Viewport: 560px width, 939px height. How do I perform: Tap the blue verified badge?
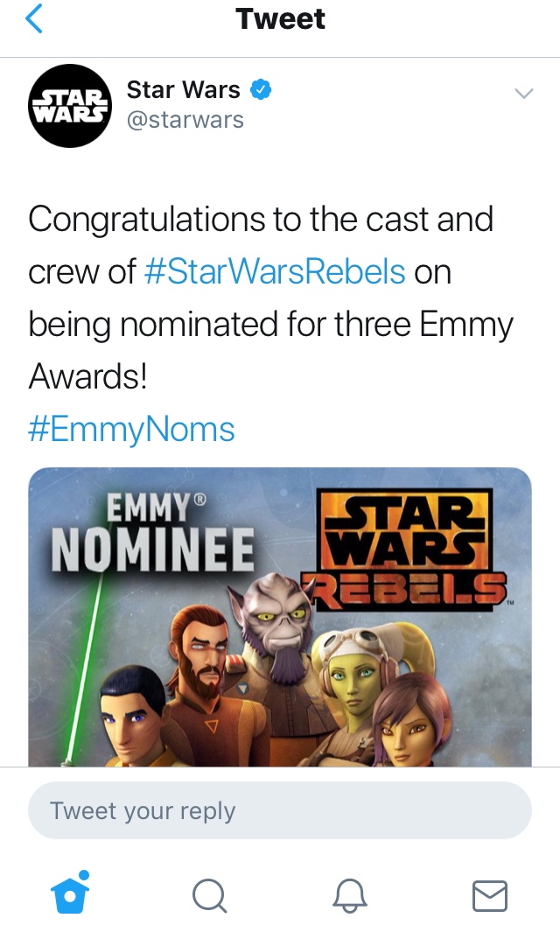(261, 90)
